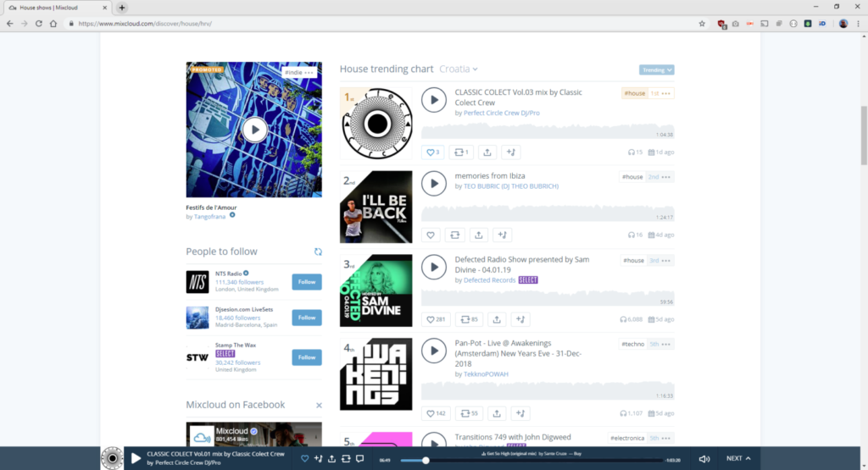This screenshot has width=868, height=470.
Task: Bookmark this page with star icon
Action: 702,24
